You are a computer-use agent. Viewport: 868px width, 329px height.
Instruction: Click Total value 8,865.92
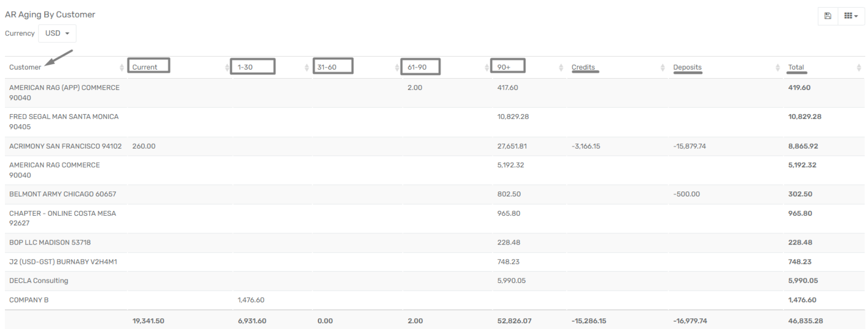tap(803, 146)
